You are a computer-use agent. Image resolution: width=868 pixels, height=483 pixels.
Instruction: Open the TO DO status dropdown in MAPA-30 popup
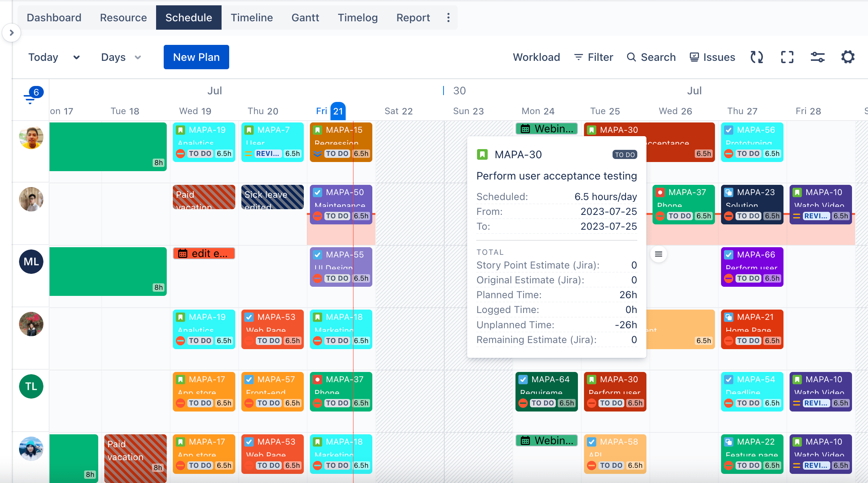[624, 155]
